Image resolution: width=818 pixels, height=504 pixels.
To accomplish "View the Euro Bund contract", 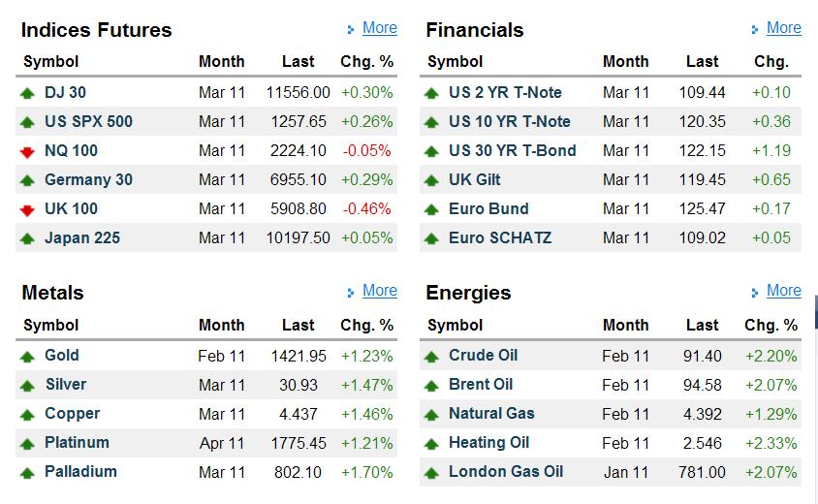I will coord(488,209).
